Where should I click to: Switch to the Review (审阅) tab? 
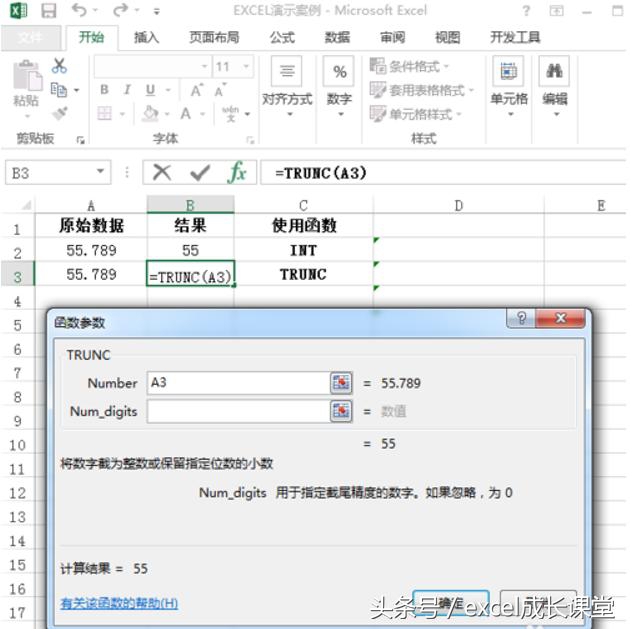[x=393, y=38]
